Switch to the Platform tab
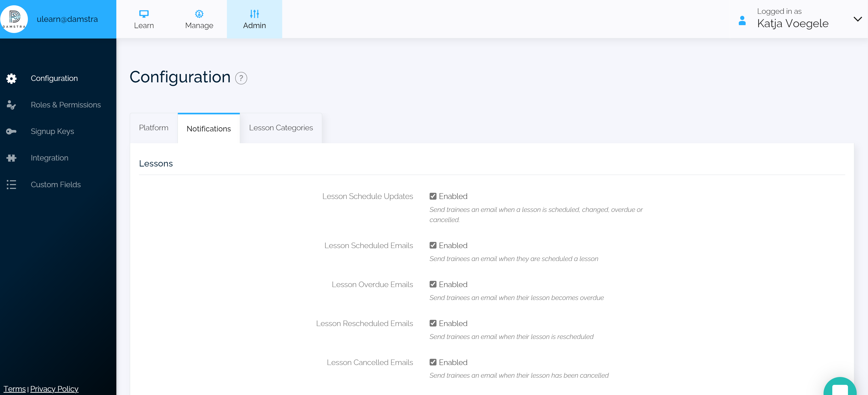The width and height of the screenshot is (868, 395). pyautogui.click(x=154, y=128)
